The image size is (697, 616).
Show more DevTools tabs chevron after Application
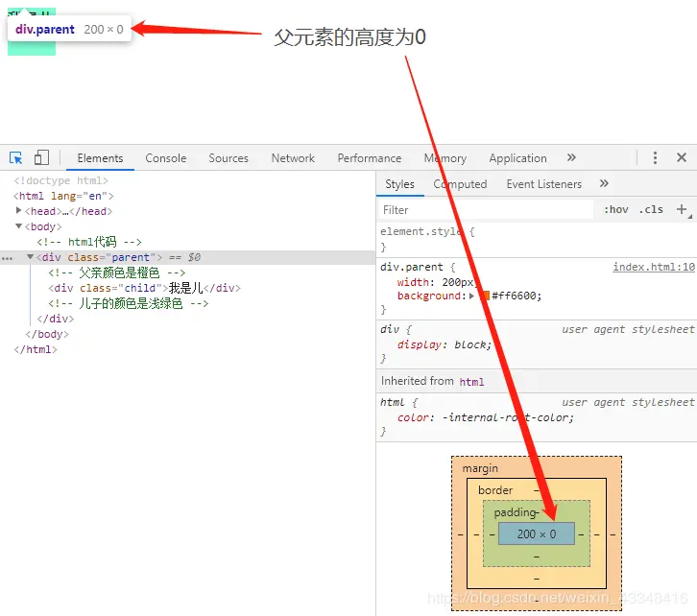pos(571,157)
